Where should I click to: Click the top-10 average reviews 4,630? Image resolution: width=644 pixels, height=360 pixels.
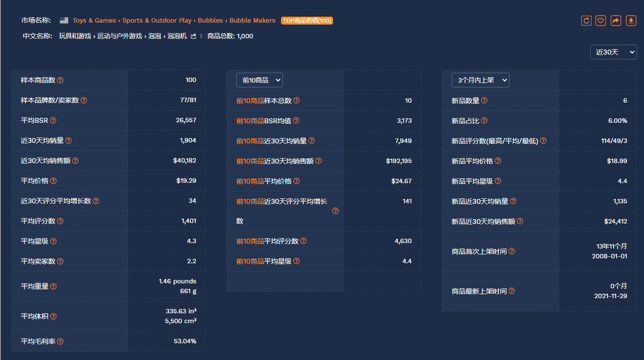click(403, 241)
